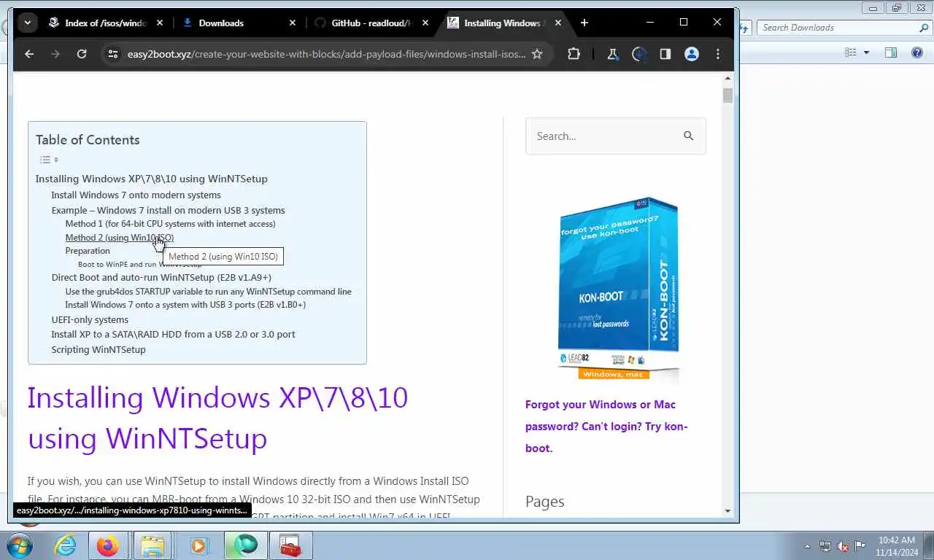This screenshot has width=934, height=560.
Task: Open the muted volume tray icon
Action: pyautogui.click(x=843, y=545)
